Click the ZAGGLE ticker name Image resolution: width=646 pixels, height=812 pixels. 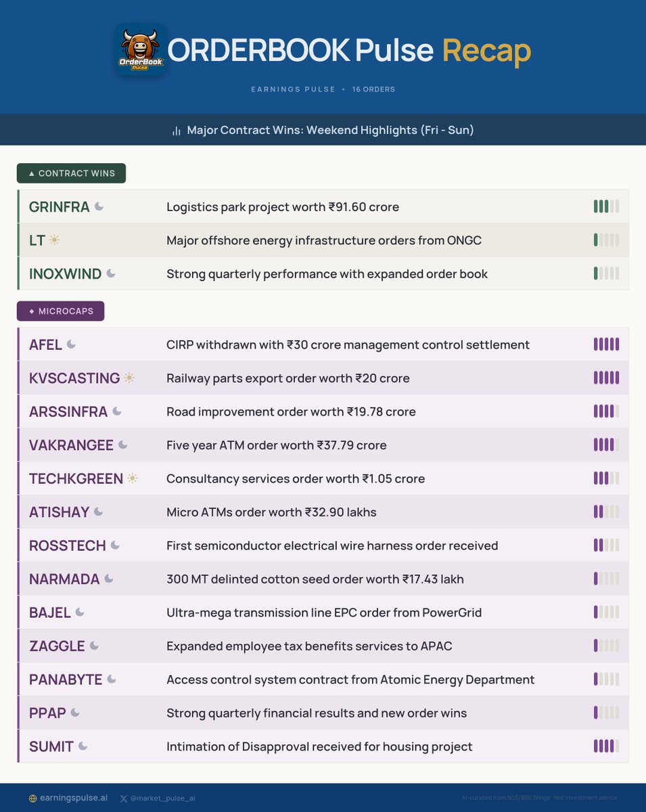(57, 646)
